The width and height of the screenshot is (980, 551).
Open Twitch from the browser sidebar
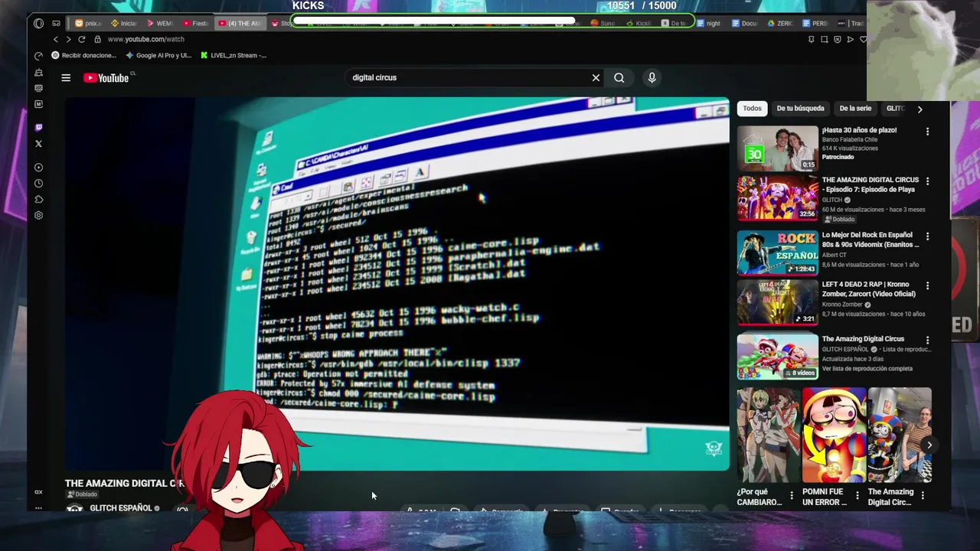38,127
